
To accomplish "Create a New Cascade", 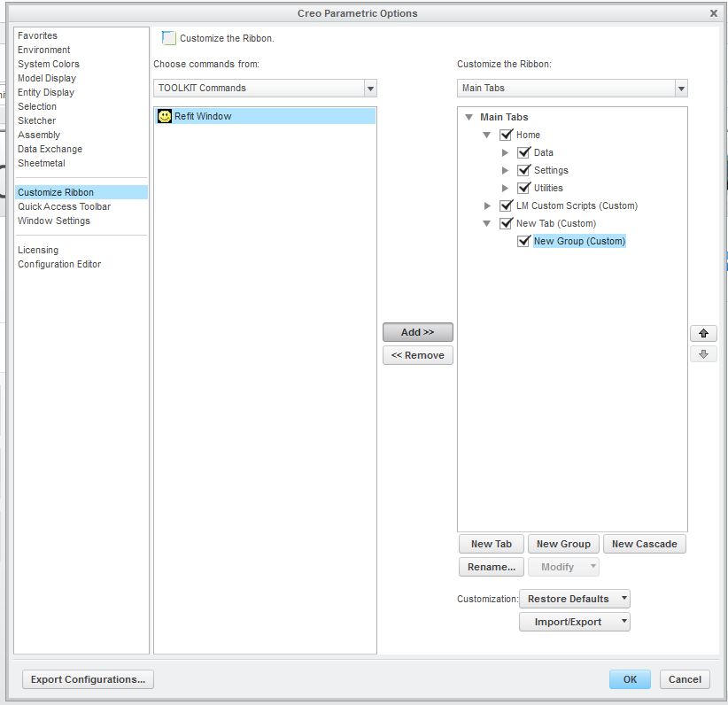I will [x=644, y=544].
